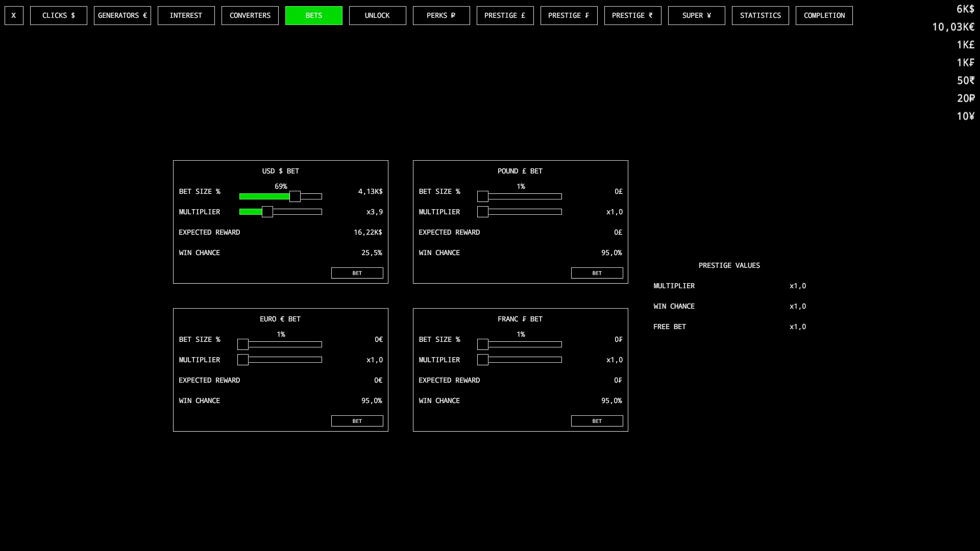Switch to the CLICKS $ tab
The height and width of the screenshot is (551, 980).
pos(58,15)
